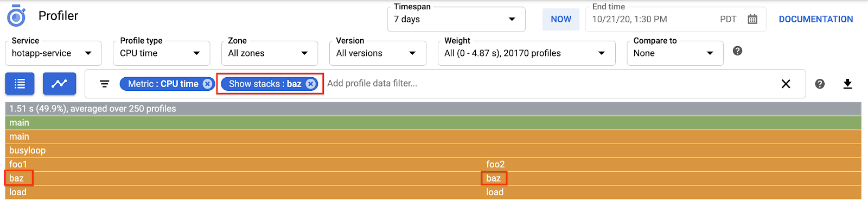This screenshot has height=205, width=868.
Task: Remove the Metric CPU time filter chip
Action: [207, 84]
